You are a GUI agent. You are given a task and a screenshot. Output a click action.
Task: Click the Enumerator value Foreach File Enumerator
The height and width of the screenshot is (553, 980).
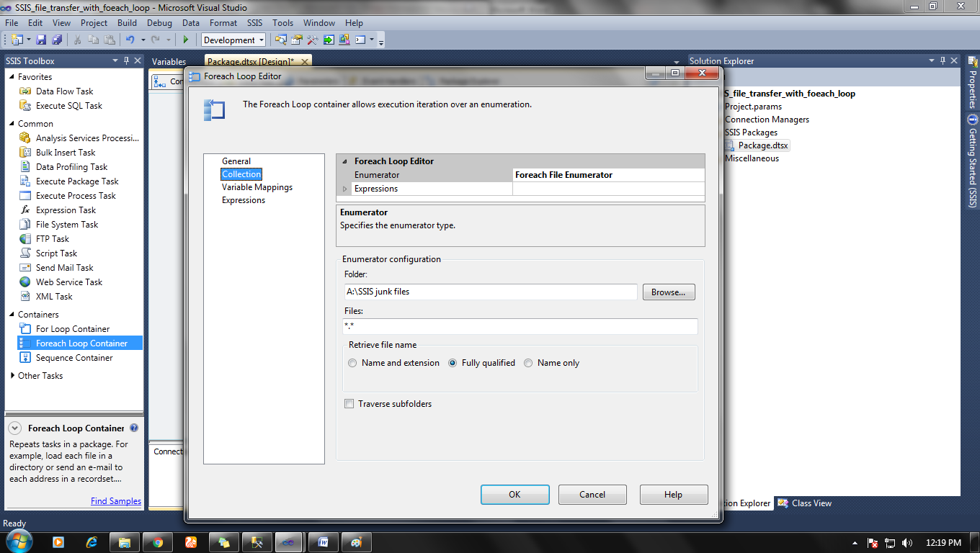(x=609, y=175)
